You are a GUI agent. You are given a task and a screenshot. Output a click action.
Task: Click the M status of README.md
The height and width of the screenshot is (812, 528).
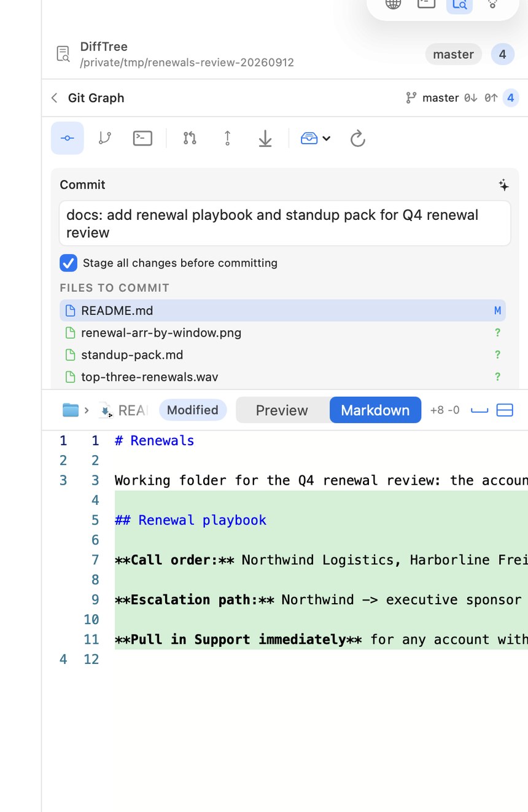click(x=497, y=311)
